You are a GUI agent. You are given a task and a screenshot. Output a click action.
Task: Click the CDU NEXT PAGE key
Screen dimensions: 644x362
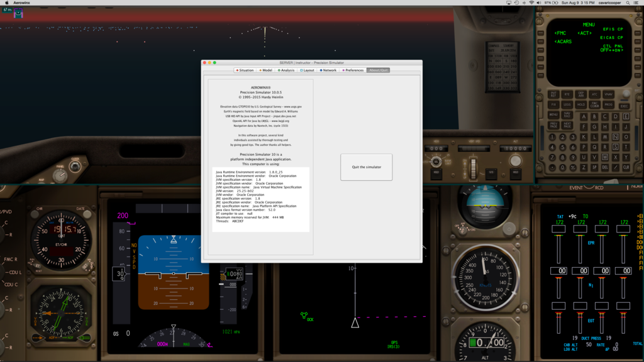(x=567, y=125)
